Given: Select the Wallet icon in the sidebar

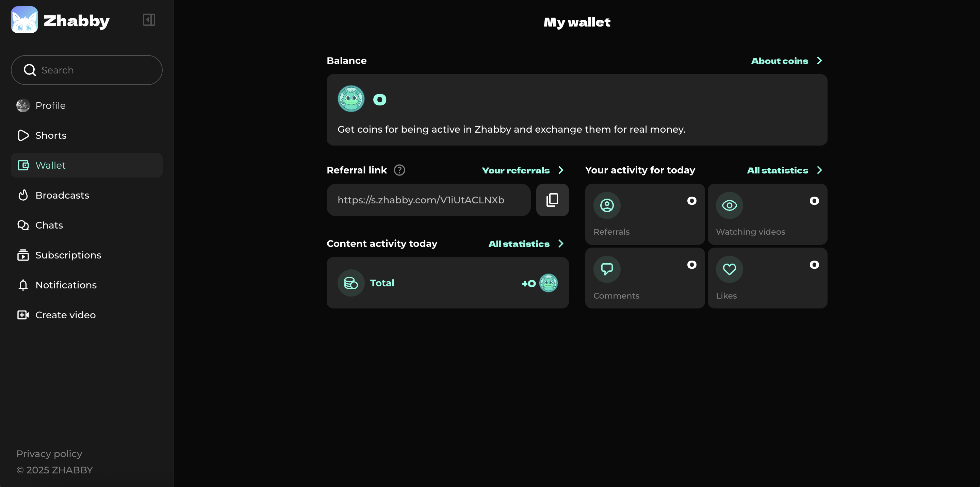Looking at the screenshot, I should coord(23,165).
